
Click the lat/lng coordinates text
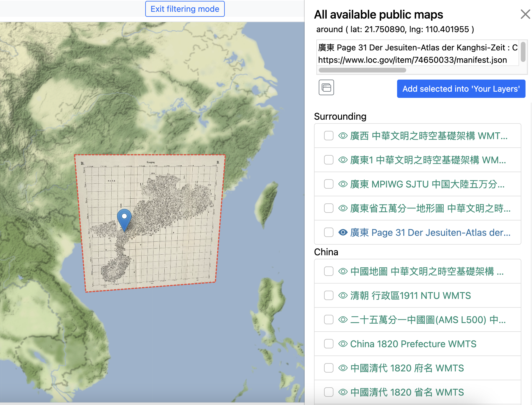[x=395, y=29]
